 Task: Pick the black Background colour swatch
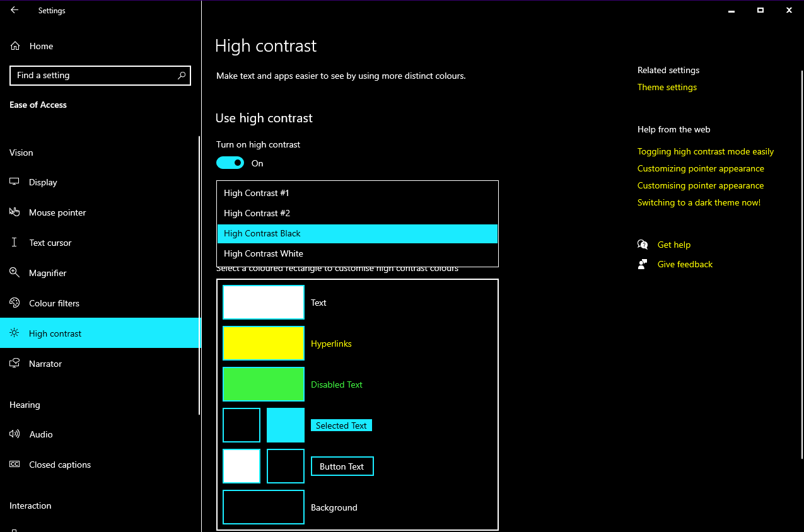tap(264, 507)
